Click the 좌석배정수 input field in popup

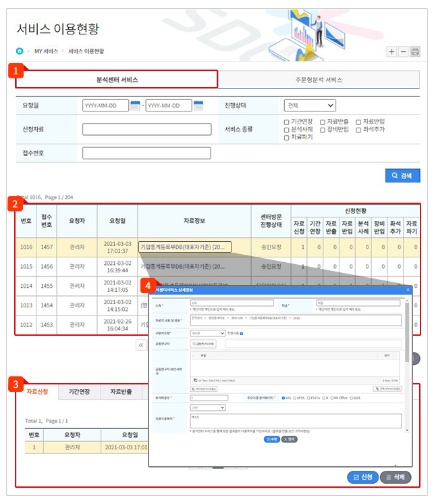(x=209, y=398)
